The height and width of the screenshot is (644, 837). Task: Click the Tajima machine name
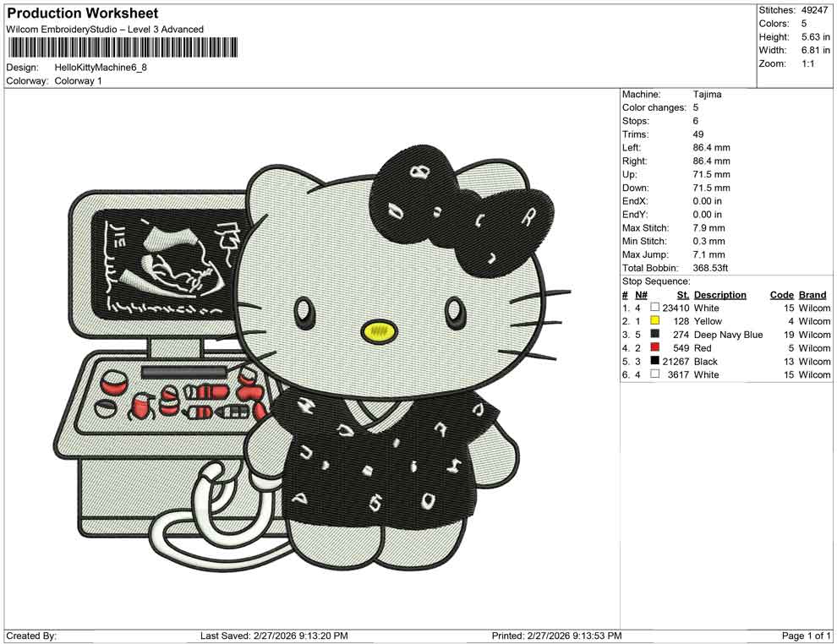click(x=708, y=94)
